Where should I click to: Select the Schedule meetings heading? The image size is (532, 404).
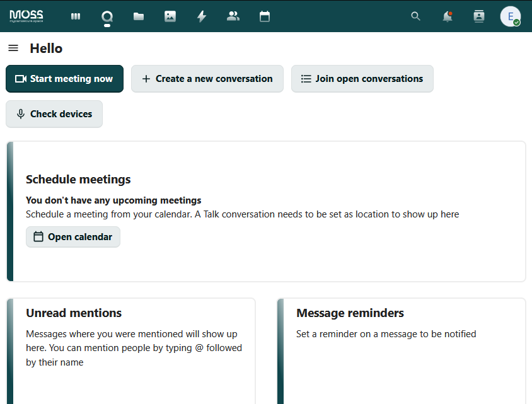click(78, 180)
